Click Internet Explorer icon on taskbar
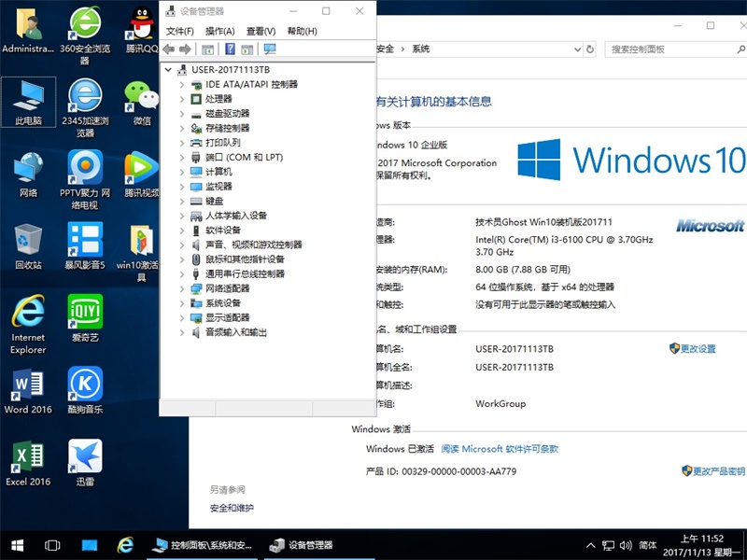Image resolution: width=747 pixels, height=560 pixels. coord(126,545)
